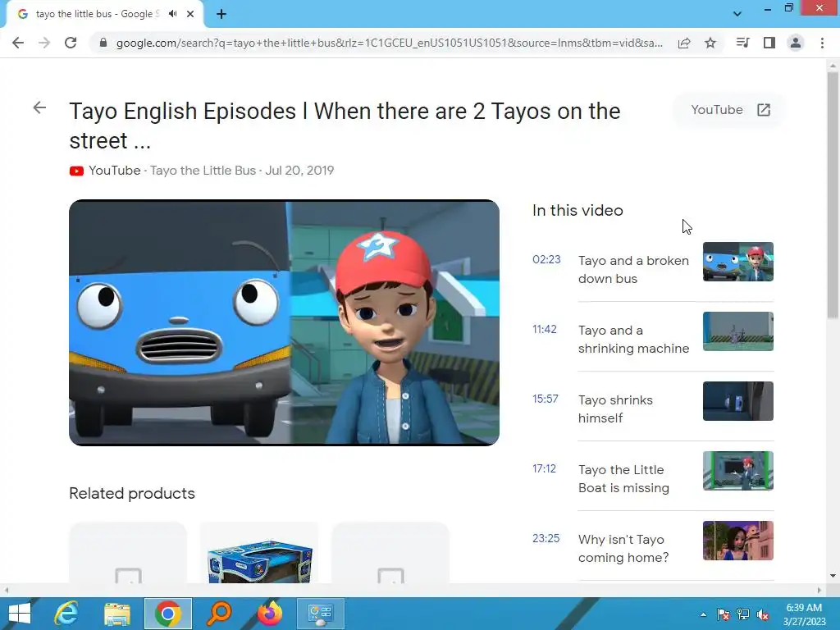Bookmark this page with the star icon

710,43
